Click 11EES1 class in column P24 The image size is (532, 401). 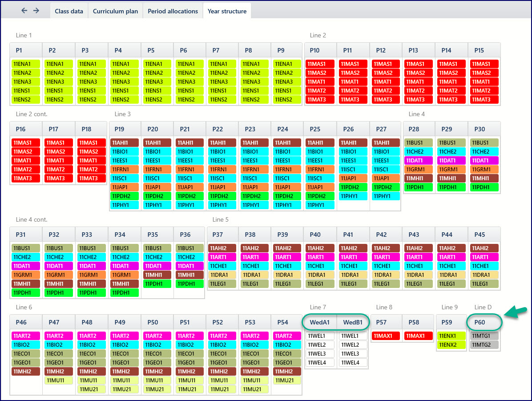(287, 160)
